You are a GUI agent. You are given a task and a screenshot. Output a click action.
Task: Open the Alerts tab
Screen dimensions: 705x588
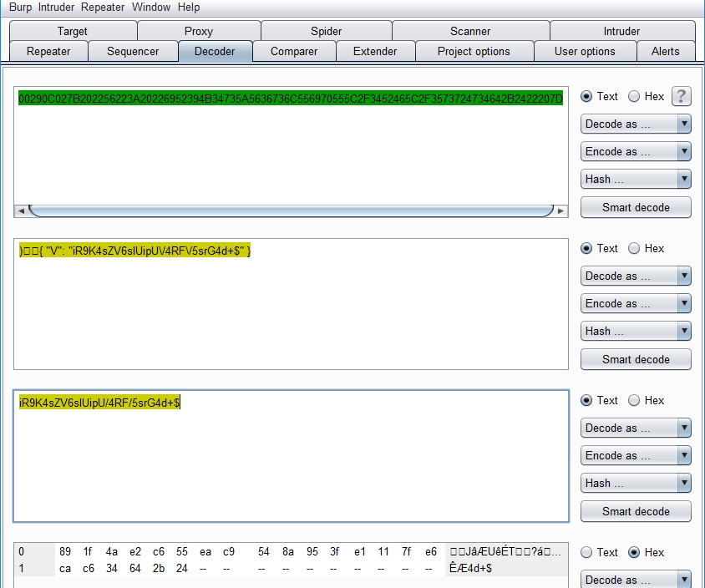coord(666,51)
